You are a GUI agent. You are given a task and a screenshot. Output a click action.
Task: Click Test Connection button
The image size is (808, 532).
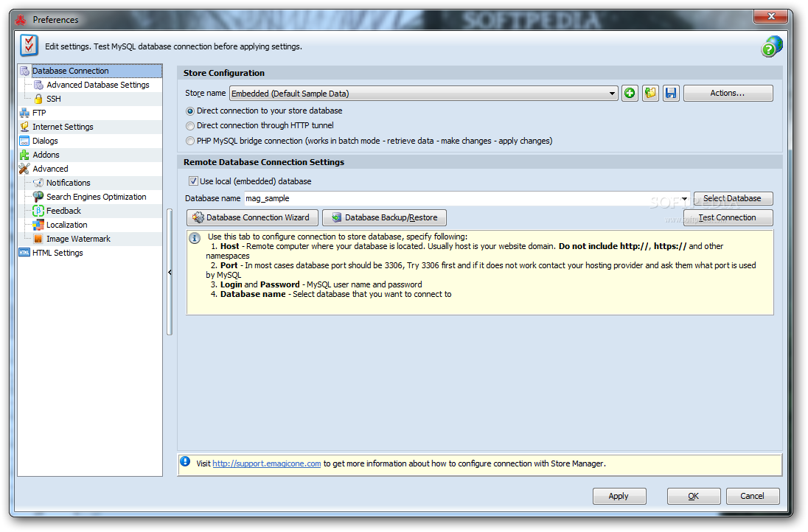coord(728,218)
